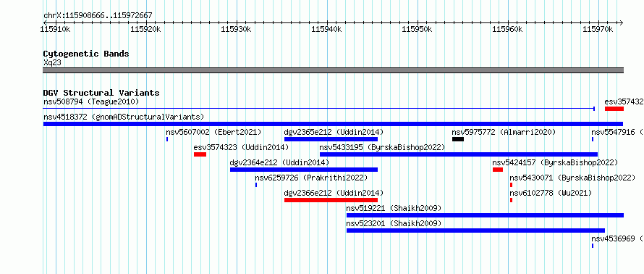This screenshot has height=274, width=644.
Task: Open the dgv2364e212 (Uddin2014) label
Action: [280, 162]
